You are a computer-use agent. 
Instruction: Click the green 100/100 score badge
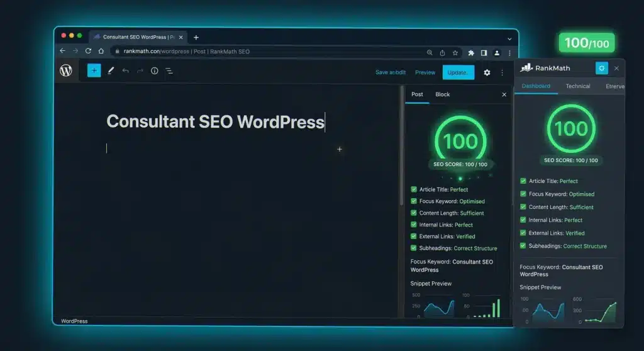point(587,43)
